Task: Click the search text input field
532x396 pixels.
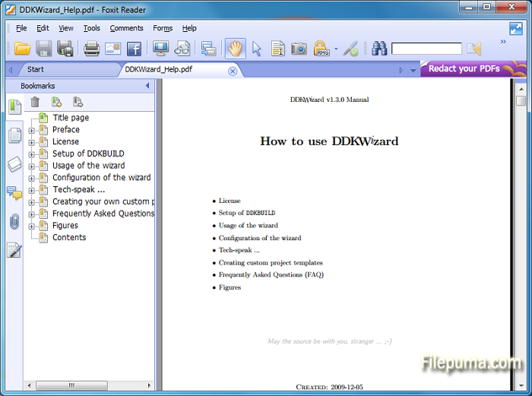Action: pyautogui.click(x=426, y=49)
